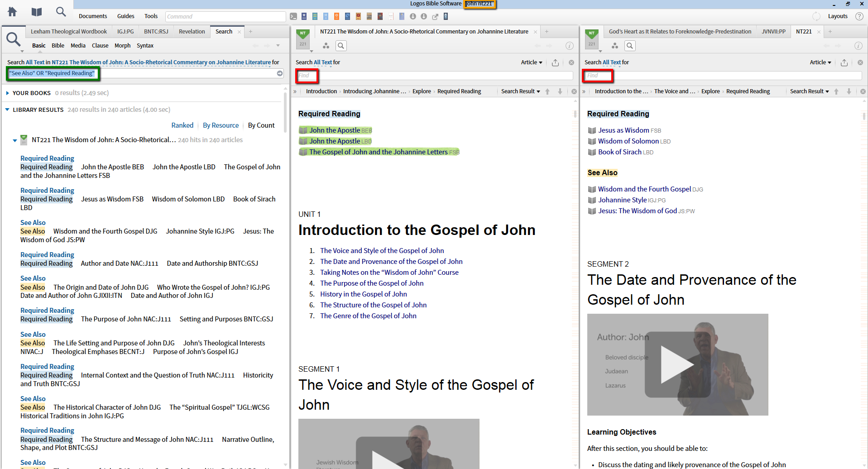Viewport: 868px width, 469px height.
Task: Click into the Command input box
Action: tap(225, 17)
